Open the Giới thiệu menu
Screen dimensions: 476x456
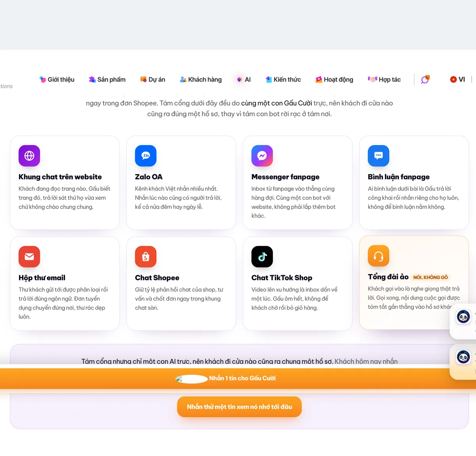pos(57,79)
